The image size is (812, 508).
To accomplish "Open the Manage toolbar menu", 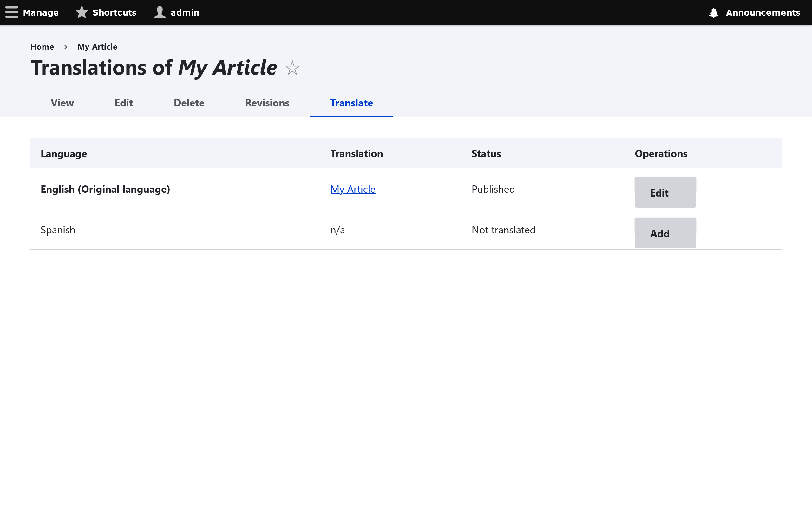I will pos(32,12).
